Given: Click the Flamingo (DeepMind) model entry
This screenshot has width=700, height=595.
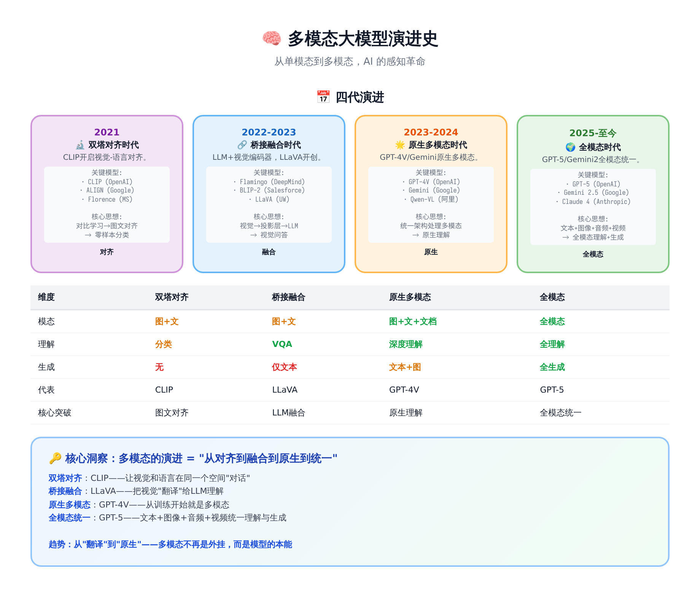Looking at the screenshot, I should (x=269, y=182).
